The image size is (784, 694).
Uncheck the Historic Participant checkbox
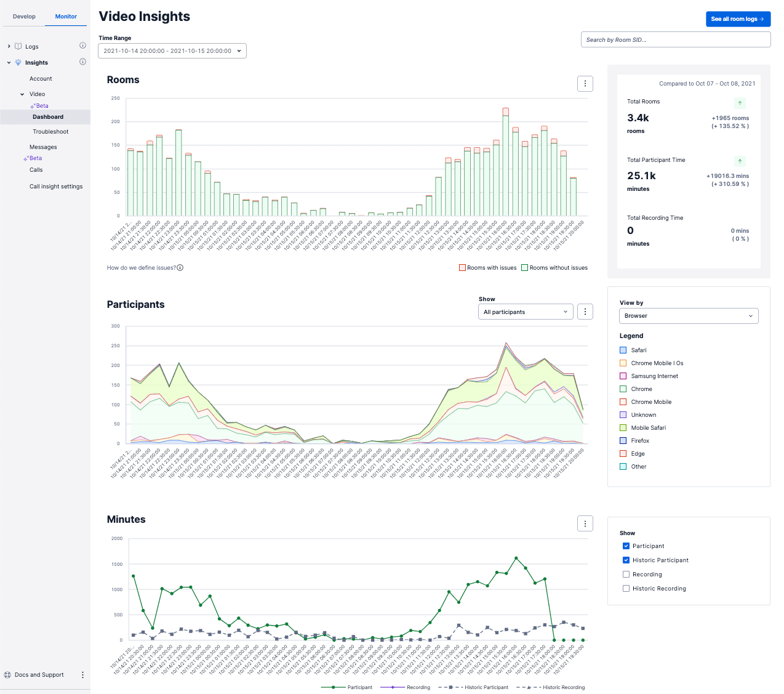(626, 560)
